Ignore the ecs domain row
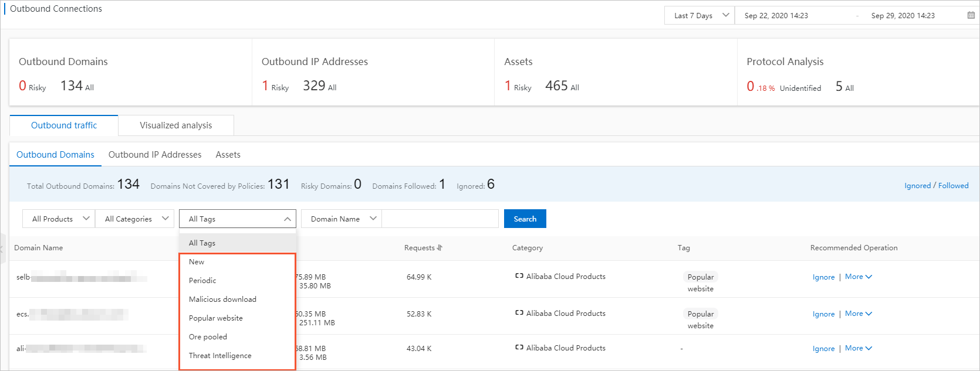This screenshot has height=371, width=980. tap(823, 314)
